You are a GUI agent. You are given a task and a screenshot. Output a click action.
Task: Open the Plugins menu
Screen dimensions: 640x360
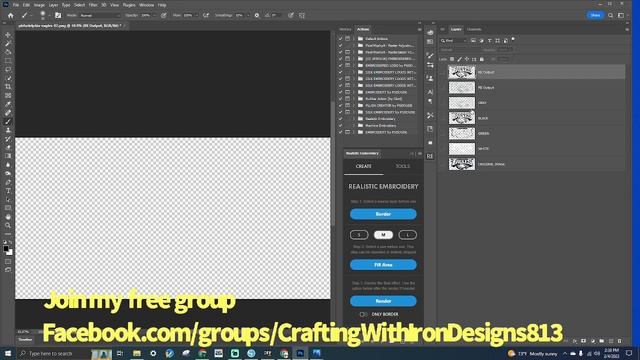(x=129, y=5)
